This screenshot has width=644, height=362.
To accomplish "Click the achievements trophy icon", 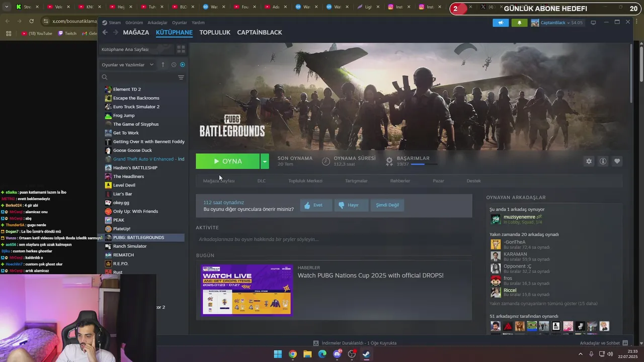I will (389, 161).
